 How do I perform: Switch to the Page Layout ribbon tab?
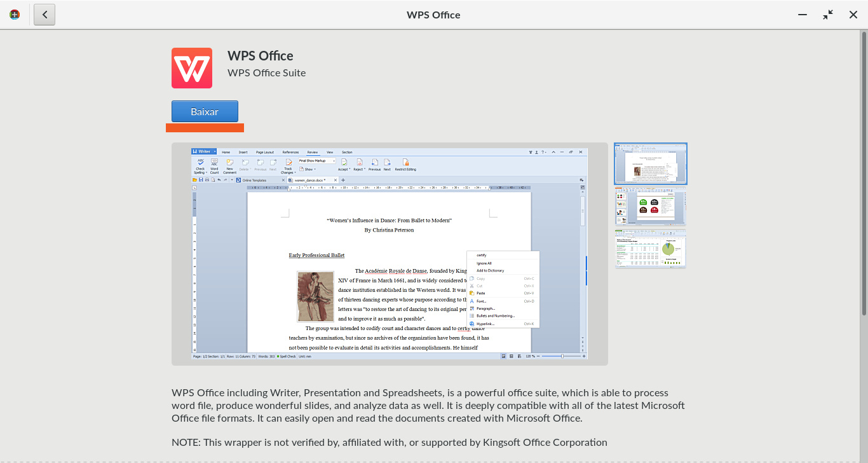[264, 153]
